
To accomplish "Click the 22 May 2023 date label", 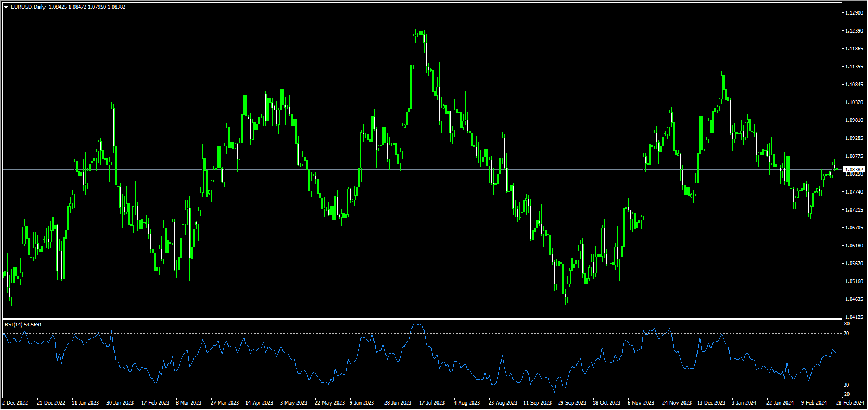I will pos(330,403).
